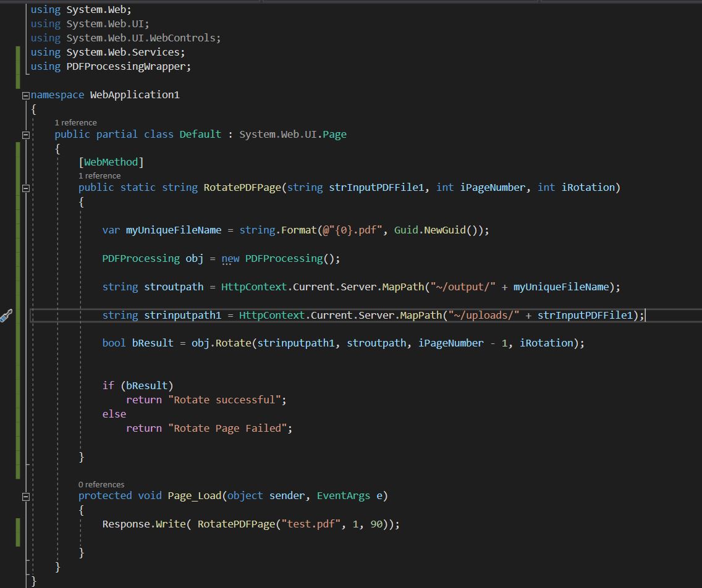
Task: Click the Rotate method call on obj
Action: coord(233,343)
